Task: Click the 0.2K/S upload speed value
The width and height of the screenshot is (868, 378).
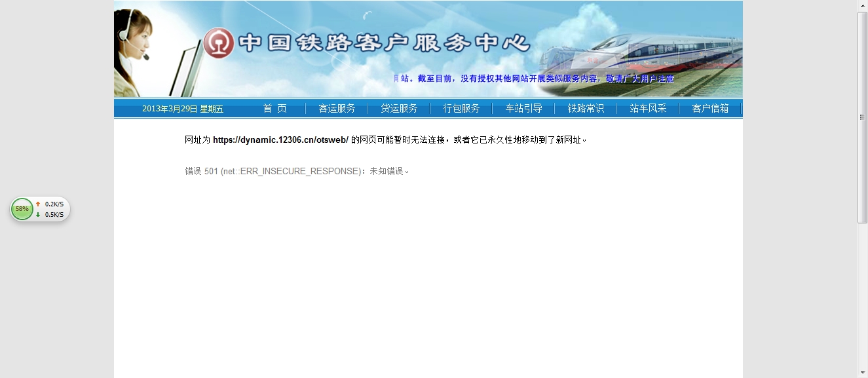Action: 54,204
